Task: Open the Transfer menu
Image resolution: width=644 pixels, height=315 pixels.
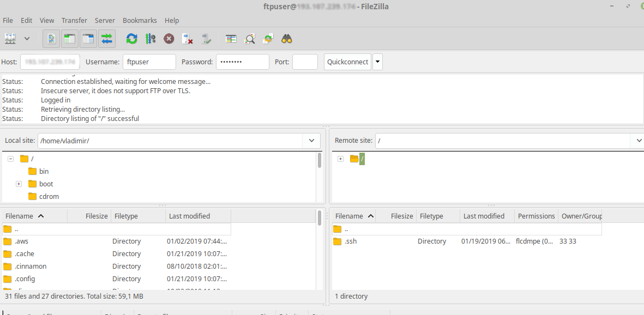Action: (x=74, y=20)
